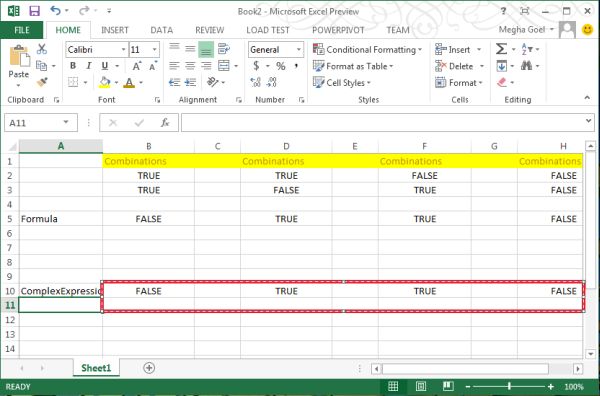Switch to the REVIEW tab
600x396 pixels.
210,30
